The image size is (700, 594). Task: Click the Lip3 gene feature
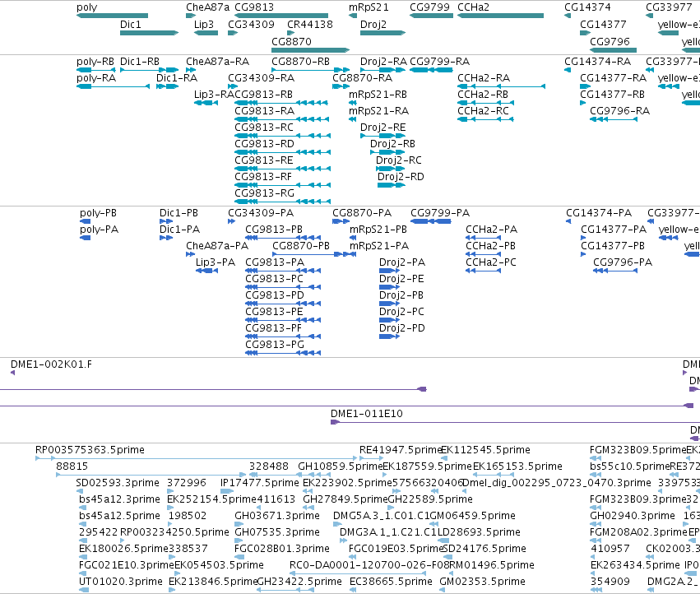click(x=206, y=33)
